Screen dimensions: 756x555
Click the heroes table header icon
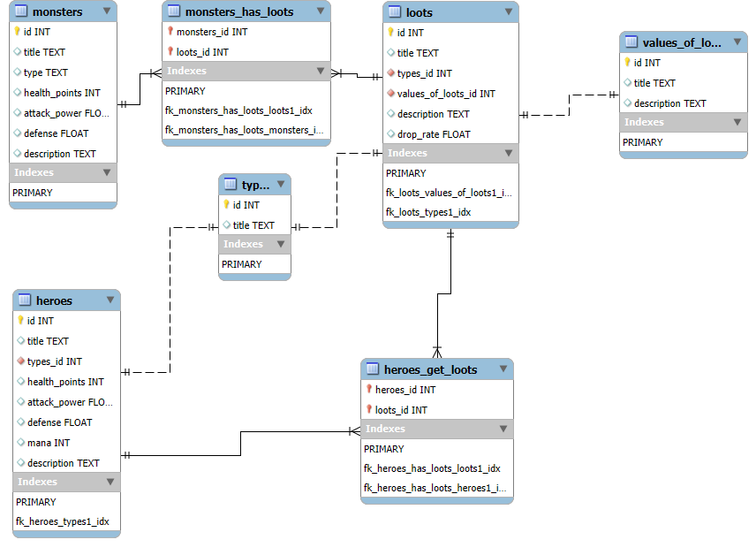click(x=24, y=300)
